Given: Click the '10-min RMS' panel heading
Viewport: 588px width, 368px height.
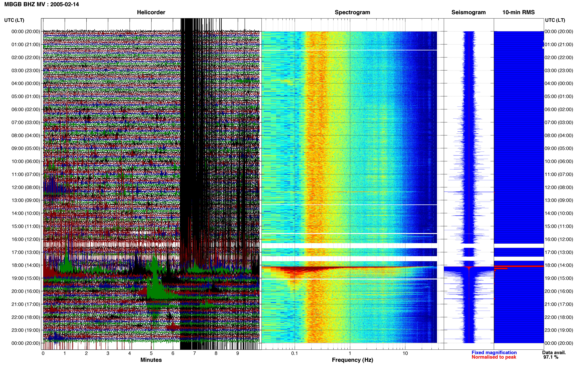Looking at the screenshot, I should pos(518,12).
